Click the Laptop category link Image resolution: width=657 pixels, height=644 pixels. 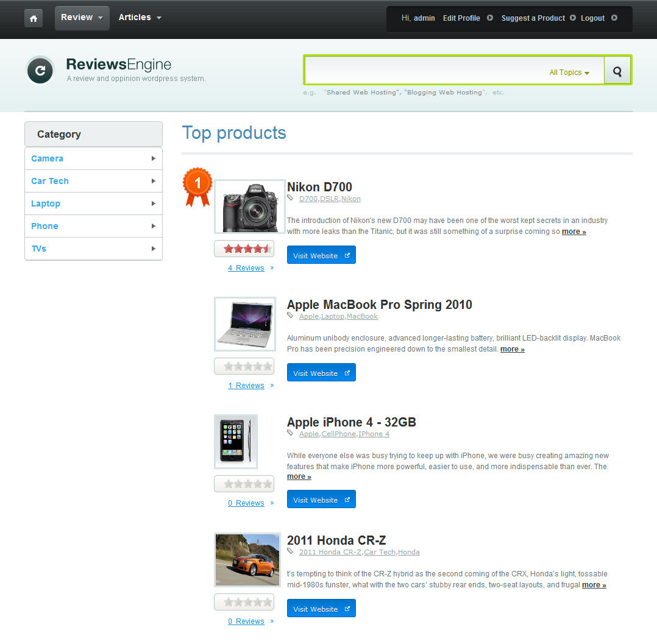click(x=46, y=203)
